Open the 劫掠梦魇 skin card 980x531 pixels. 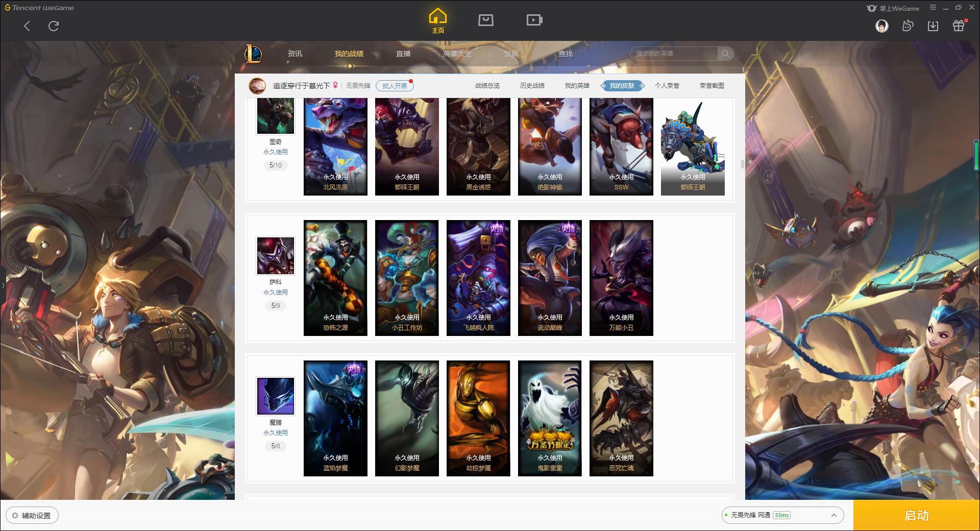478,418
